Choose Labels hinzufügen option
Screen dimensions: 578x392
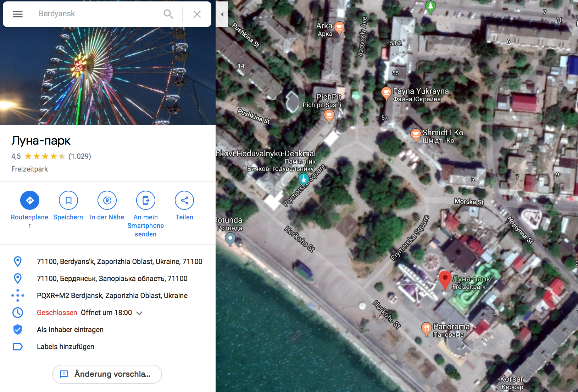click(108, 347)
